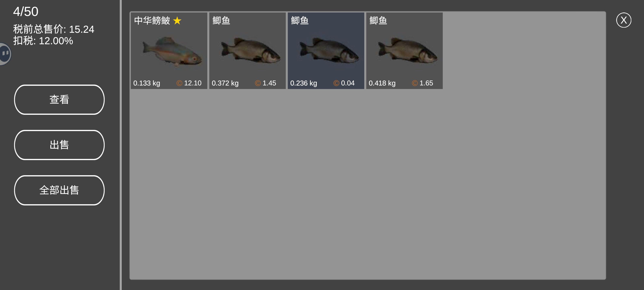644x290 pixels.
Task: Click the 扣税 12.00% tax label
Action: pos(43,41)
